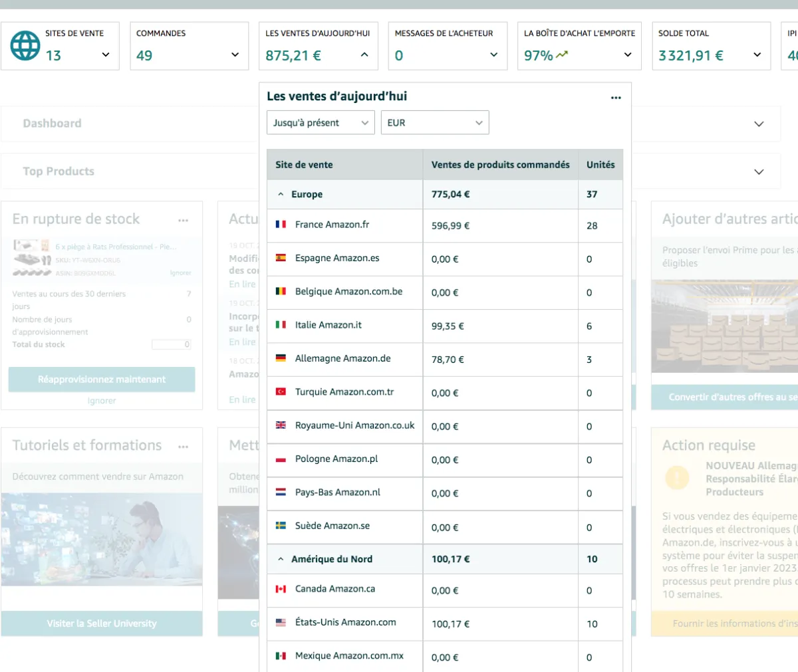798x672 pixels.
Task: Select Canada Amazon.ca marketplace row
Action: click(445, 590)
